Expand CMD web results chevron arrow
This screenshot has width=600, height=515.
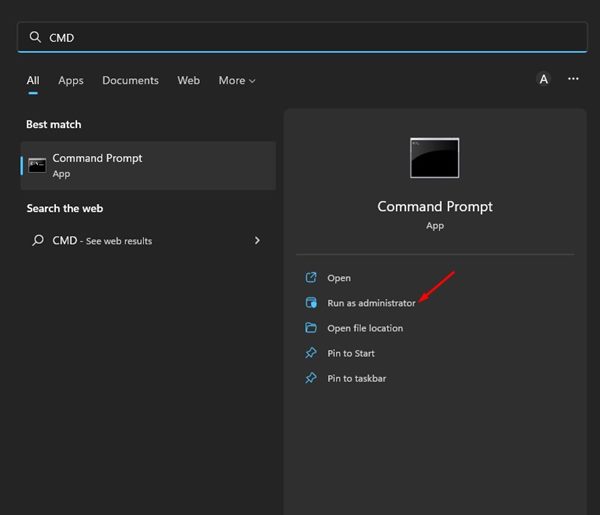[x=257, y=241]
